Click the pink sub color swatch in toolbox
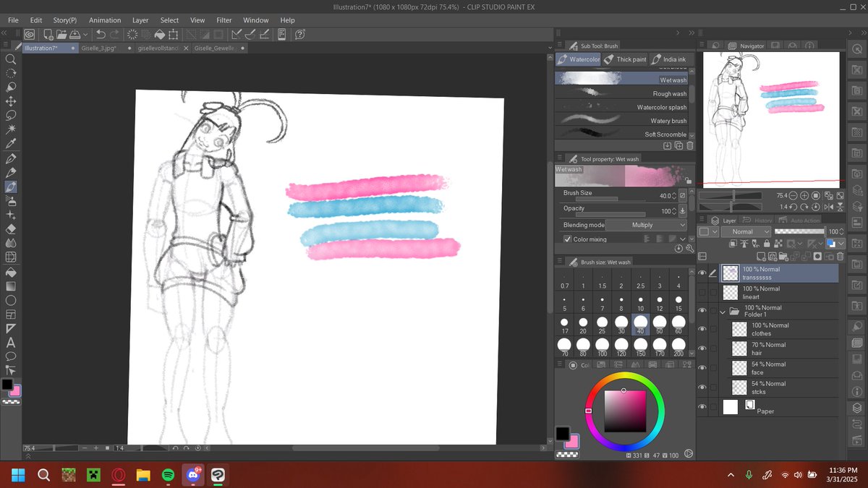Screen dimensions: 868x488 click(15, 390)
